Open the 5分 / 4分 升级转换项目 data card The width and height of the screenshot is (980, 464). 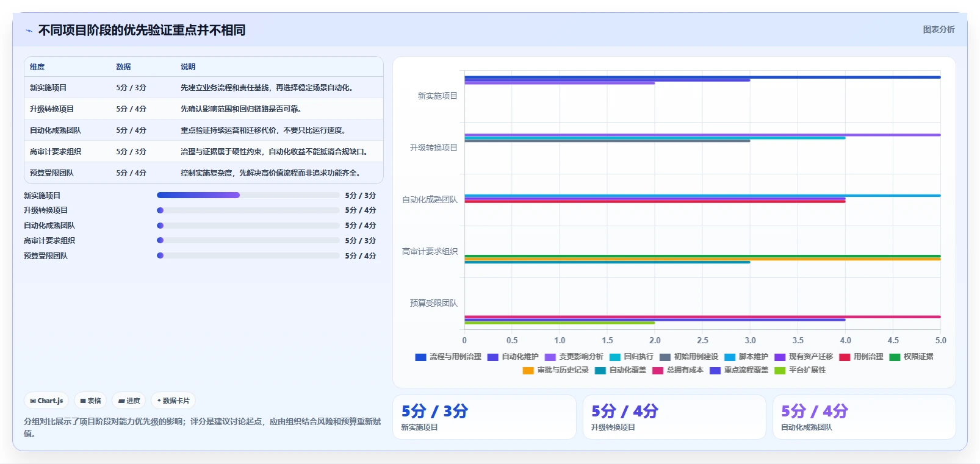pos(674,417)
